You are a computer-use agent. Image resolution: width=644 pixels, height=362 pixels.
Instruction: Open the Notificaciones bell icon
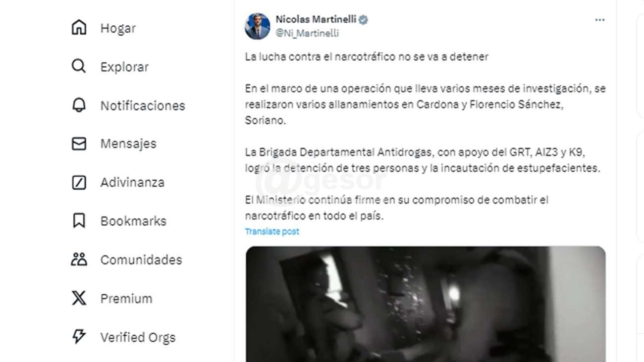click(79, 105)
